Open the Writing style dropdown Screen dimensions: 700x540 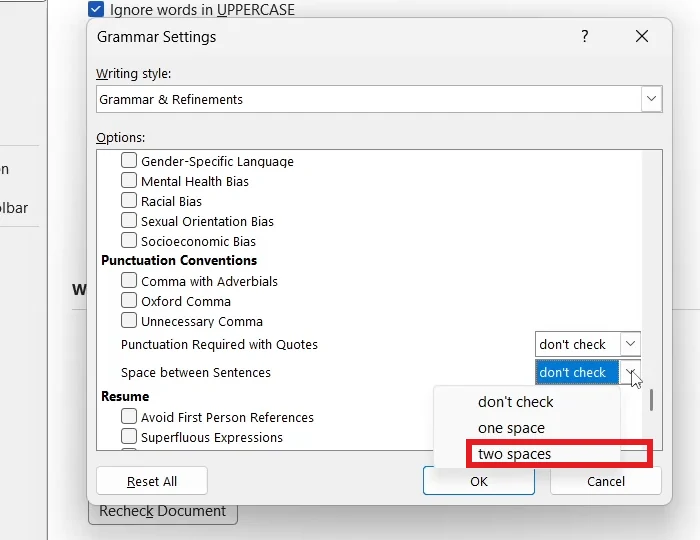pyautogui.click(x=651, y=99)
